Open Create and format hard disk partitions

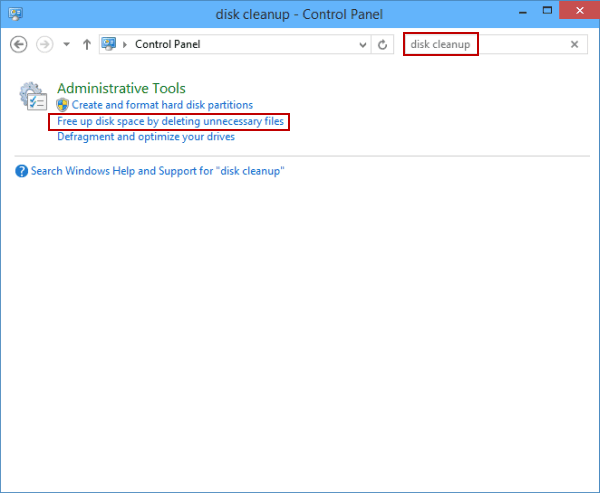click(x=162, y=105)
